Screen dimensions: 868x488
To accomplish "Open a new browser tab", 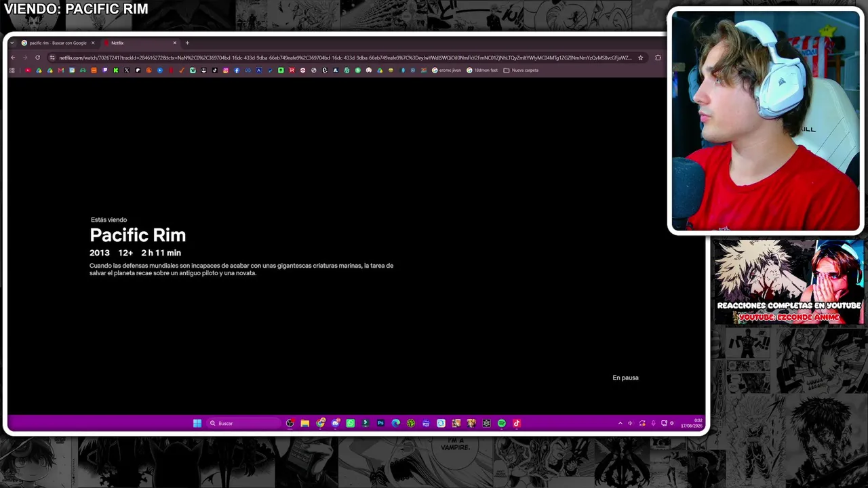I will pos(187,43).
